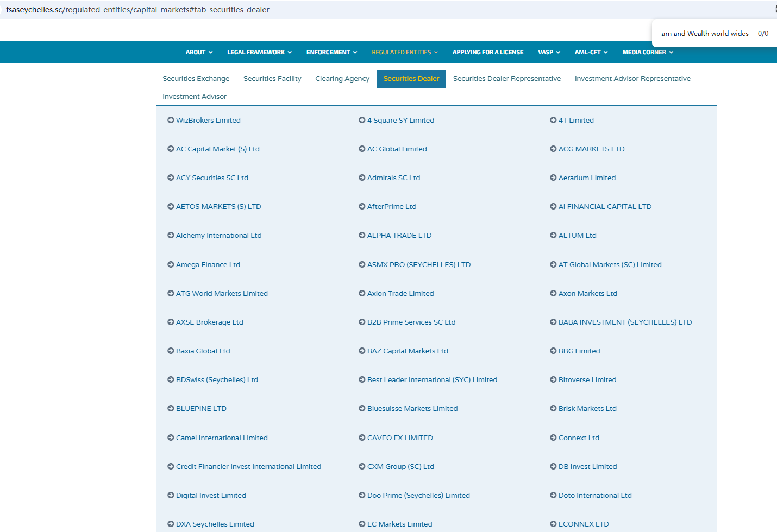Open the APPLYING FOR A LICENSE page

pos(488,52)
